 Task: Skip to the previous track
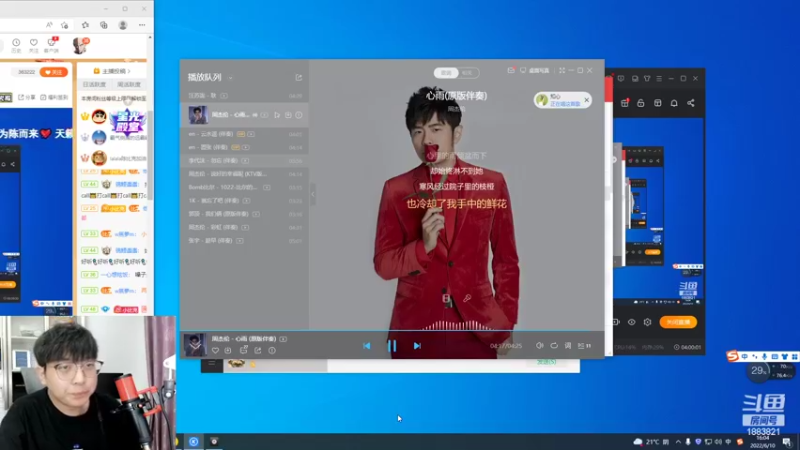point(366,346)
